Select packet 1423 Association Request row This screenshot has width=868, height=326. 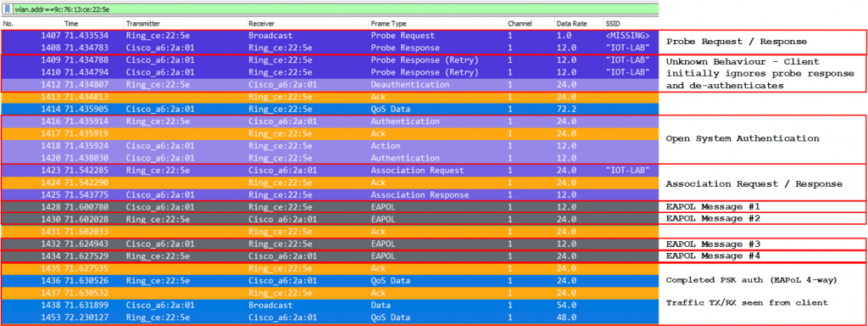click(330, 170)
